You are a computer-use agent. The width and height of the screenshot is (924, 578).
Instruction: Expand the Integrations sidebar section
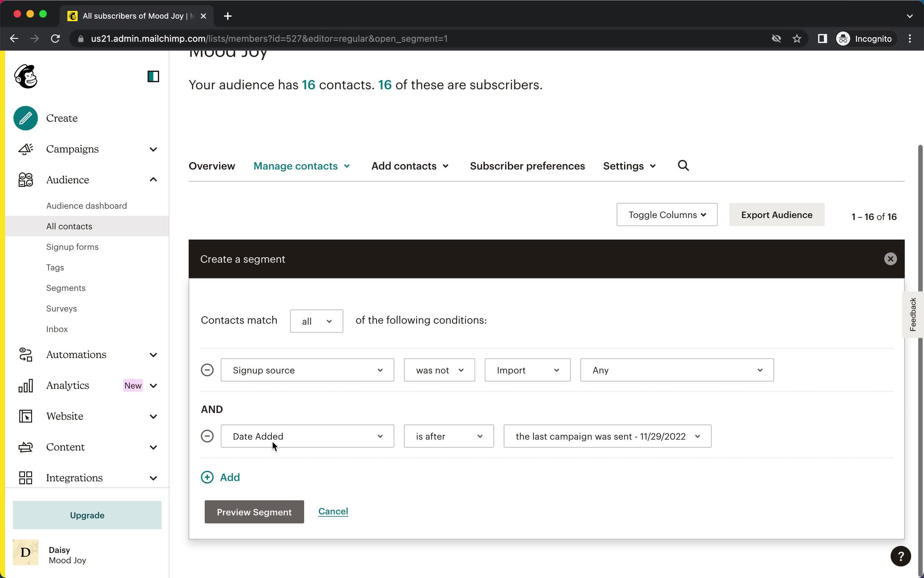[153, 478]
